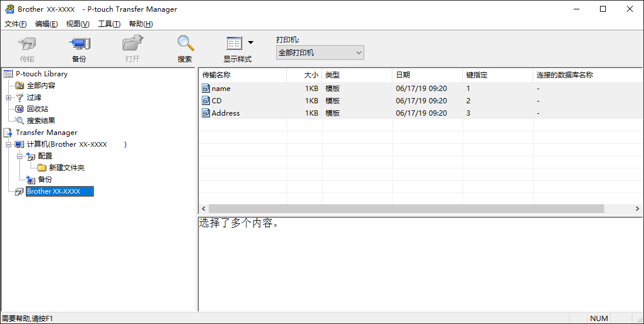Click the 搜索结果 magnifier icon in tree

(x=20, y=121)
